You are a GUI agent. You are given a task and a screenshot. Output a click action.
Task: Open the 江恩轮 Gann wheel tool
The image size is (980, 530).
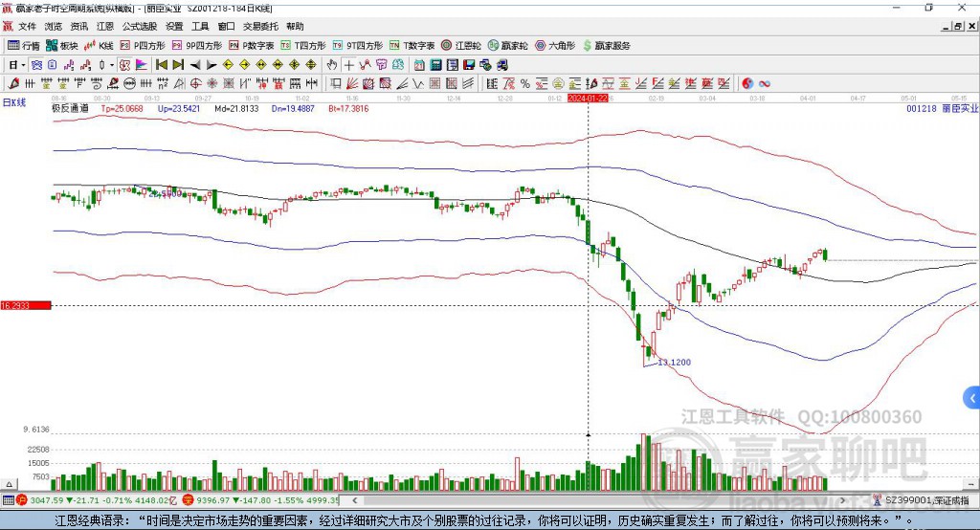461,46
